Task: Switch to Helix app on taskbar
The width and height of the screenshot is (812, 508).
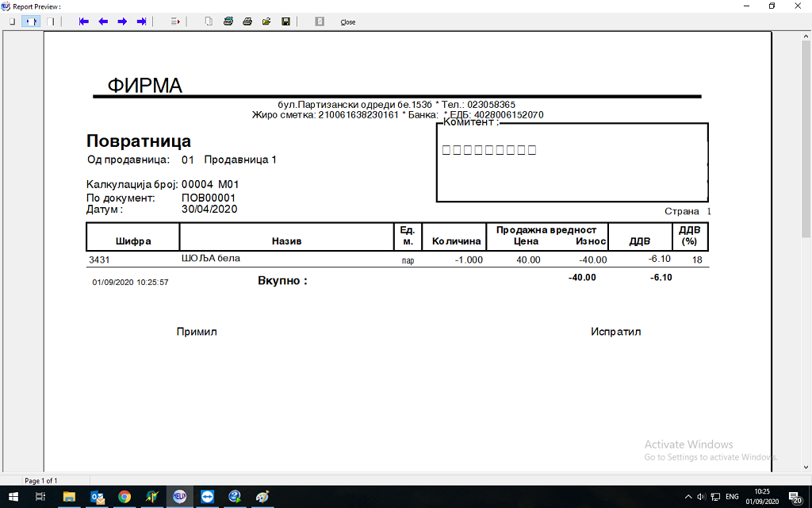Action: click(x=180, y=497)
